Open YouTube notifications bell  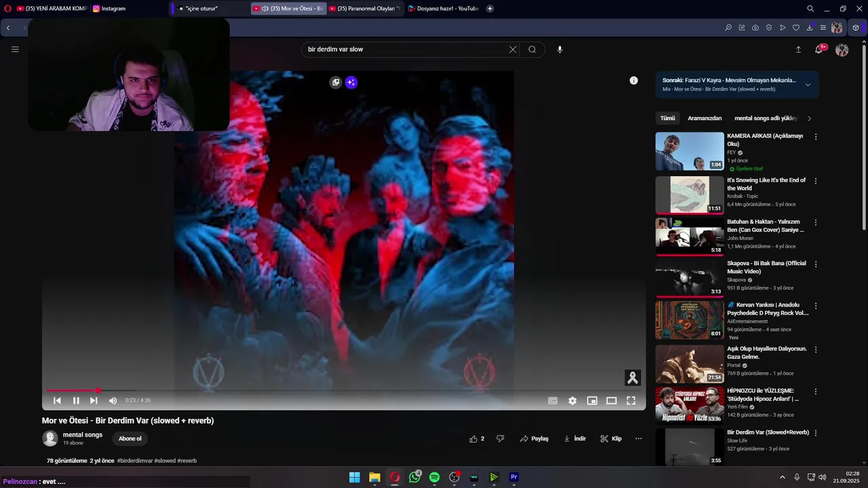[819, 49]
